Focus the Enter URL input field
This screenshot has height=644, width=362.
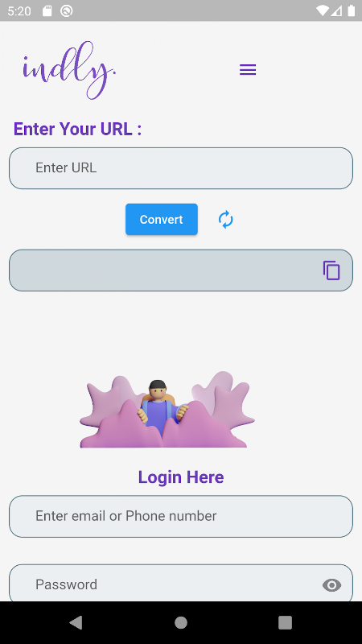pyautogui.click(x=181, y=168)
